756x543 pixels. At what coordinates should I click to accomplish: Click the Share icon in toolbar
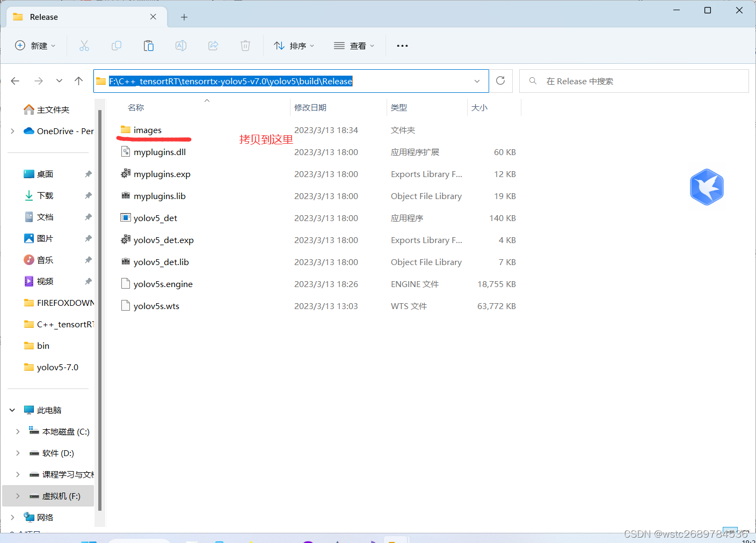pyautogui.click(x=213, y=46)
